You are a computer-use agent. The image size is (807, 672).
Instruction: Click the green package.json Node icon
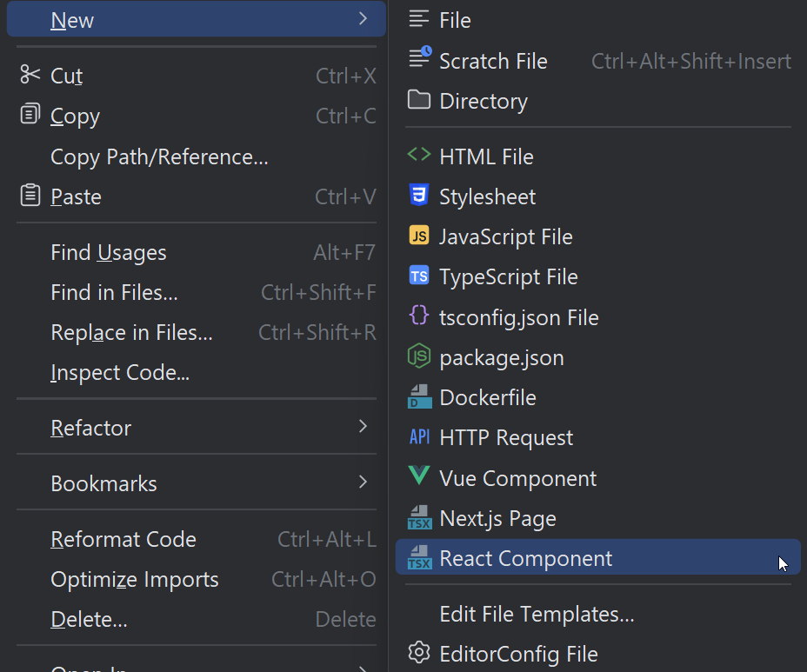[x=419, y=356]
